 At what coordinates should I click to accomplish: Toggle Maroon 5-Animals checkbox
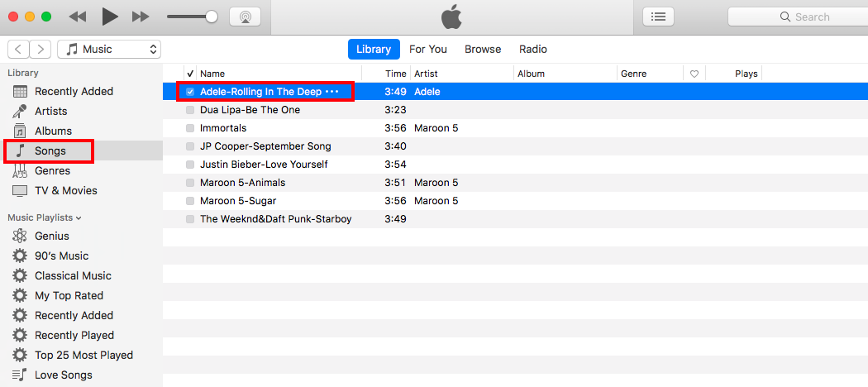click(190, 183)
